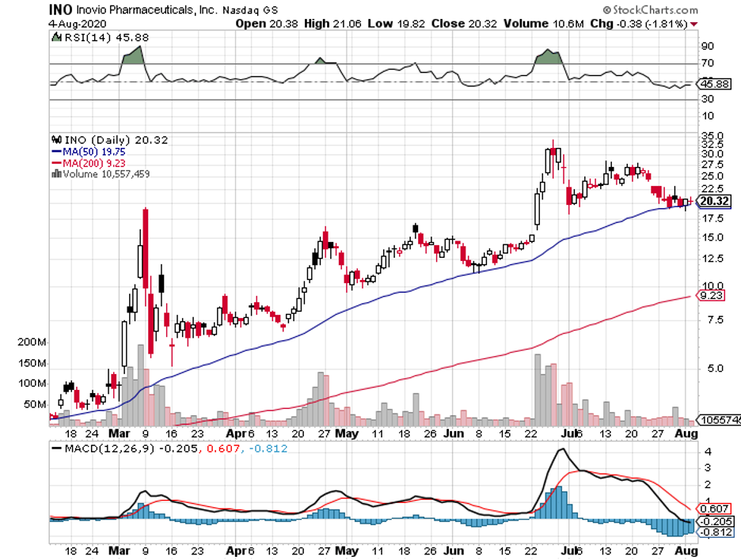The image size is (741, 560).
Task: Click the Jun label on the price chart date axis
Action: 454,433
